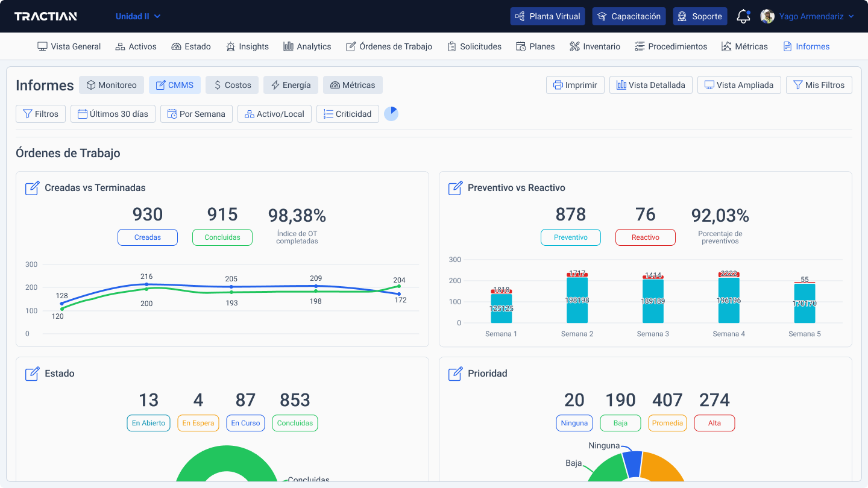Click the 216 data point on Creadas line
Image resolution: width=868 pixels, height=488 pixels.
[x=146, y=284]
